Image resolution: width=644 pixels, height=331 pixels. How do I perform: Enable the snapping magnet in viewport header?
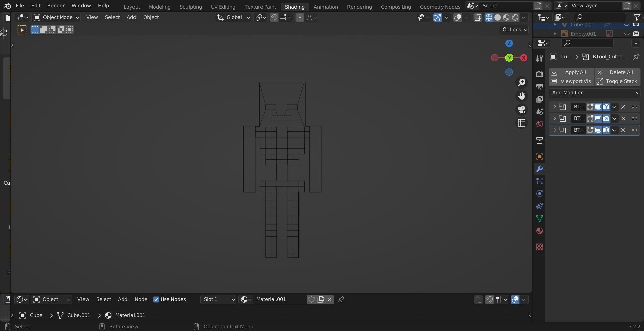pyautogui.click(x=274, y=17)
